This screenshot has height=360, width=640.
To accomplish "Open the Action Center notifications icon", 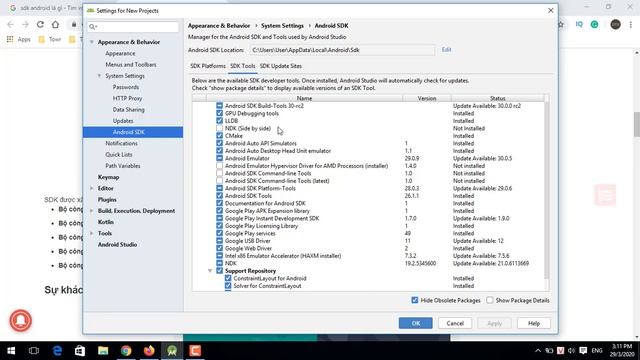I will coord(583,351).
